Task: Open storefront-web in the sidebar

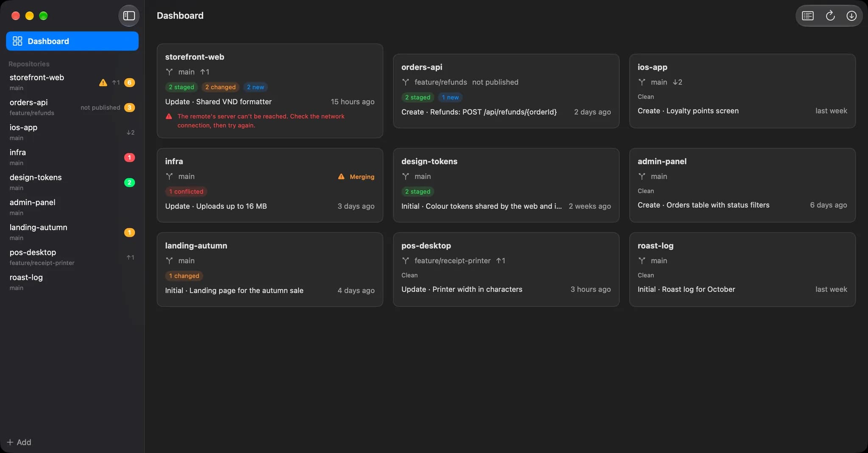Action: pyautogui.click(x=72, y=82)
